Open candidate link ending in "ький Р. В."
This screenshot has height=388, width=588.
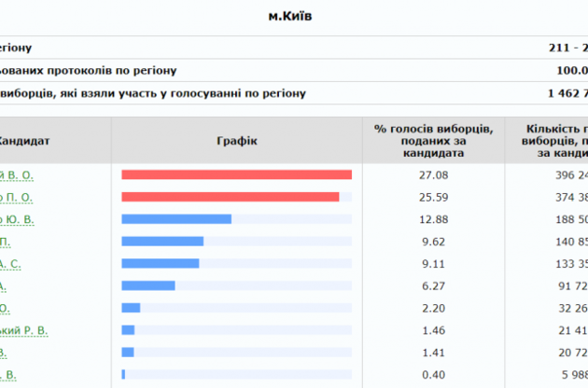point(24,330)
